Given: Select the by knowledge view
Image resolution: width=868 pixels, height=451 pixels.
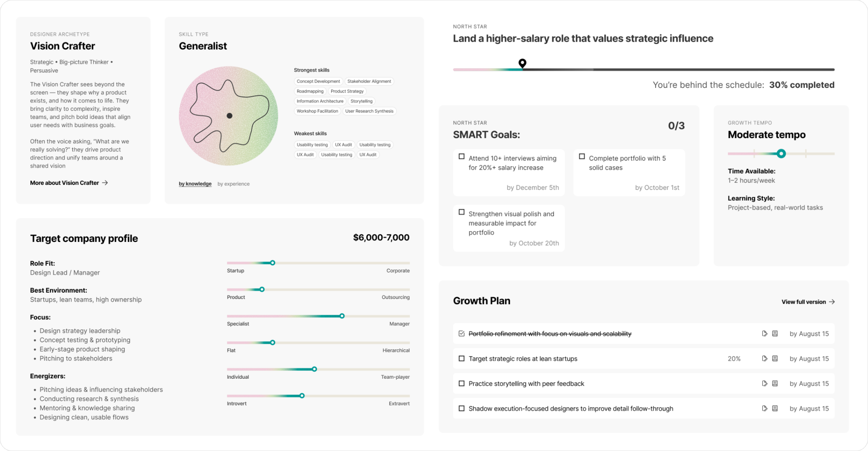Looking at the screenshot, I should click(195, 184).
